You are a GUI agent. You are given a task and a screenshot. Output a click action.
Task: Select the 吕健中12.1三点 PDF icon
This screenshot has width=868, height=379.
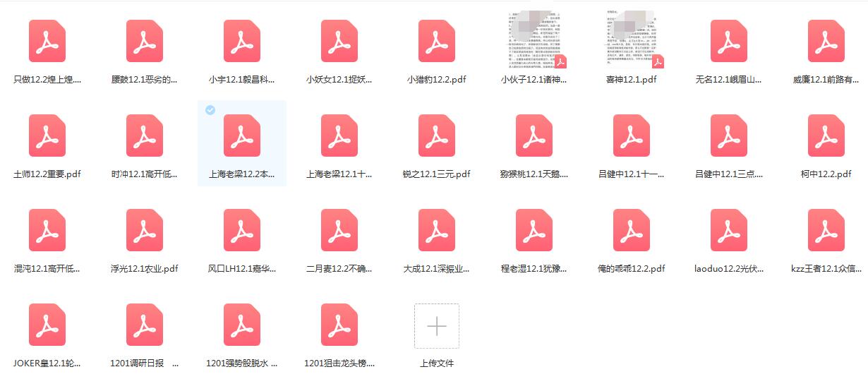(x=729, y=136)
